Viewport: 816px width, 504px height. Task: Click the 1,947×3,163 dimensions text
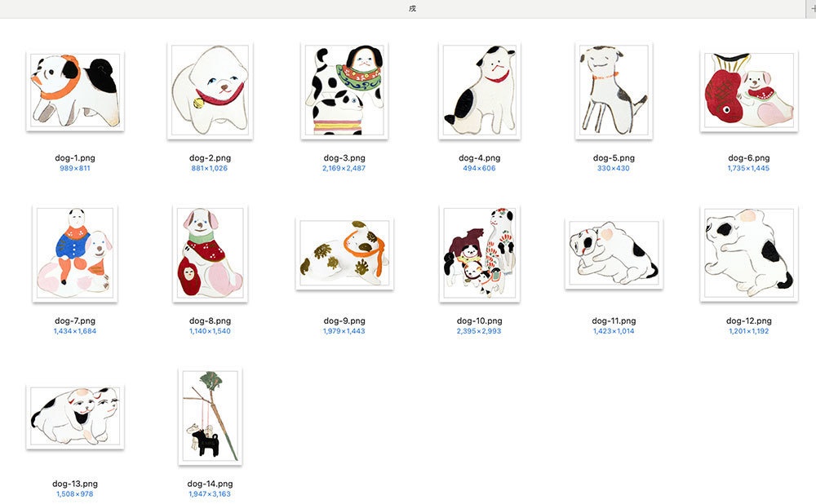210,494
